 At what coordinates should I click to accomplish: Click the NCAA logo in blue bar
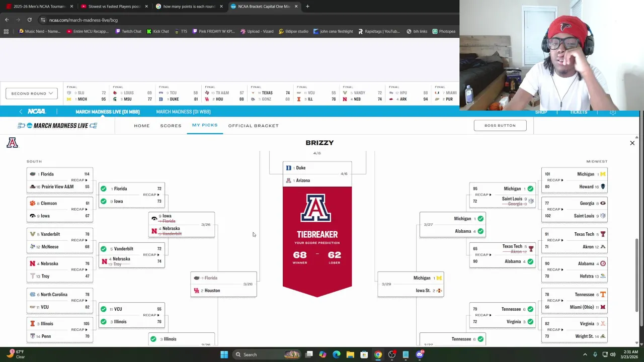(x=37, y=111)
